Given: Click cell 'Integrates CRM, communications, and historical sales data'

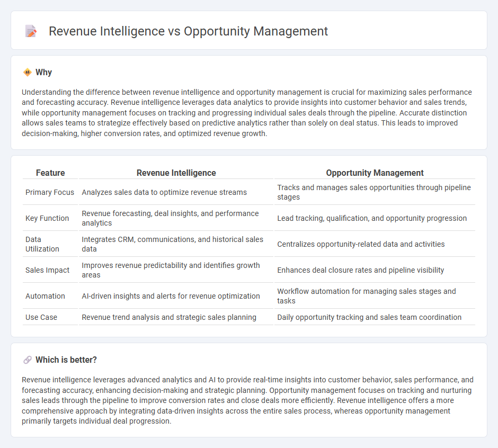Looking at the screenshot, I should point(176,244).
